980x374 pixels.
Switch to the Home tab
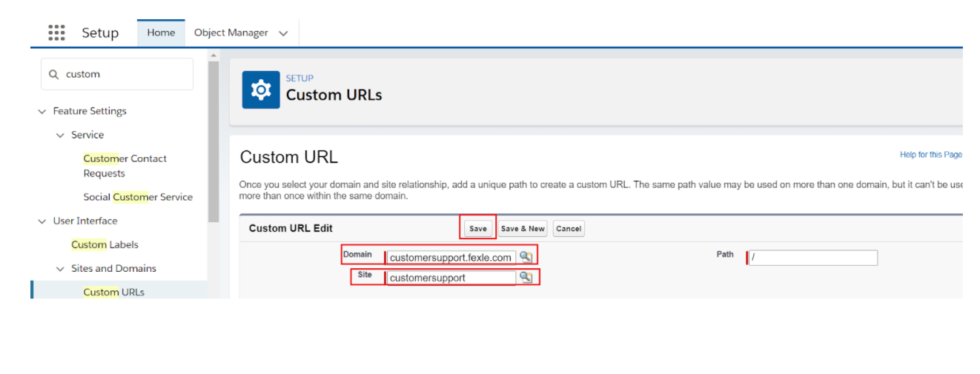click(161, 33)
